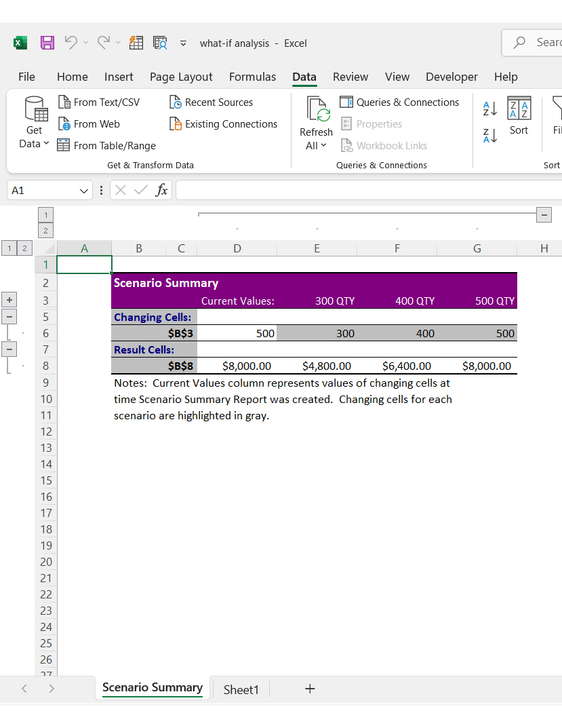Open Queries & Connections pane
Image resolution: width=562 pixels, height=728 pixels.
399,102
